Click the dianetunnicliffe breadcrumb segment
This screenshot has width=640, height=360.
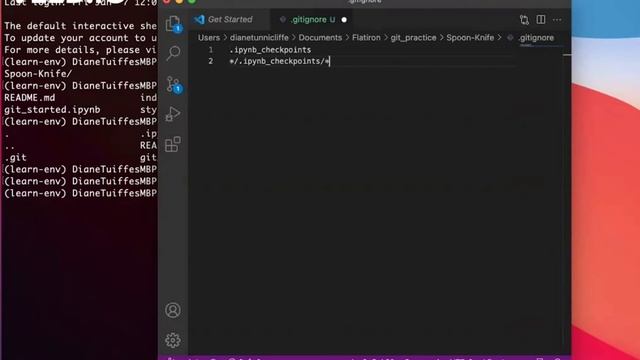tap(259, 38)
